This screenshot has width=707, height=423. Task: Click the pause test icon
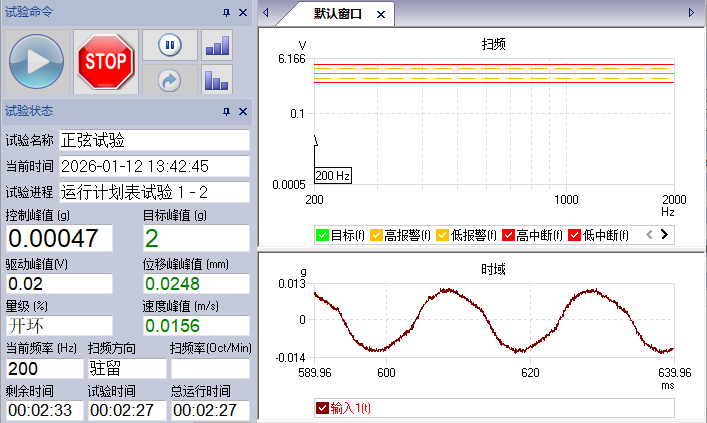(x=169, y=44)
